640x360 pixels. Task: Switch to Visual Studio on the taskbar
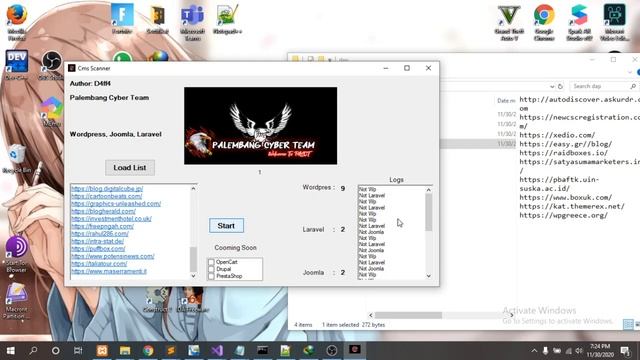click(217, 351)
